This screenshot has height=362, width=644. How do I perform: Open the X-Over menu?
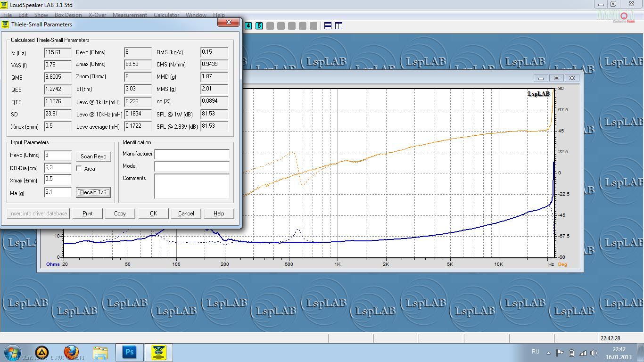click(98, 15)
